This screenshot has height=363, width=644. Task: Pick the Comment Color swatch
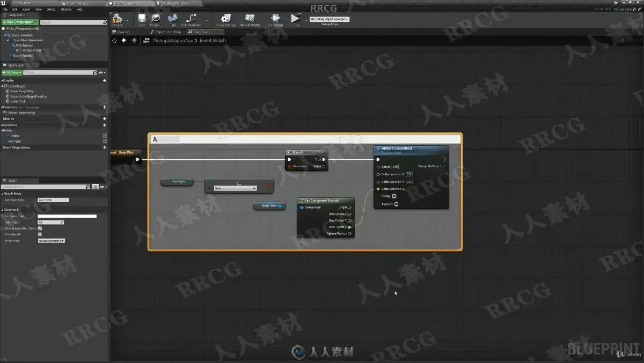click(67, 216)
